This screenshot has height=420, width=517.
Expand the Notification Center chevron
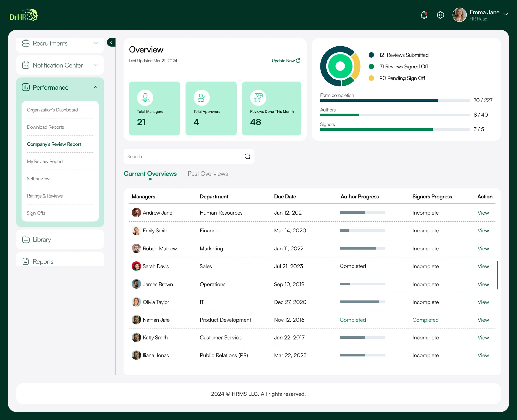(96, 65)
